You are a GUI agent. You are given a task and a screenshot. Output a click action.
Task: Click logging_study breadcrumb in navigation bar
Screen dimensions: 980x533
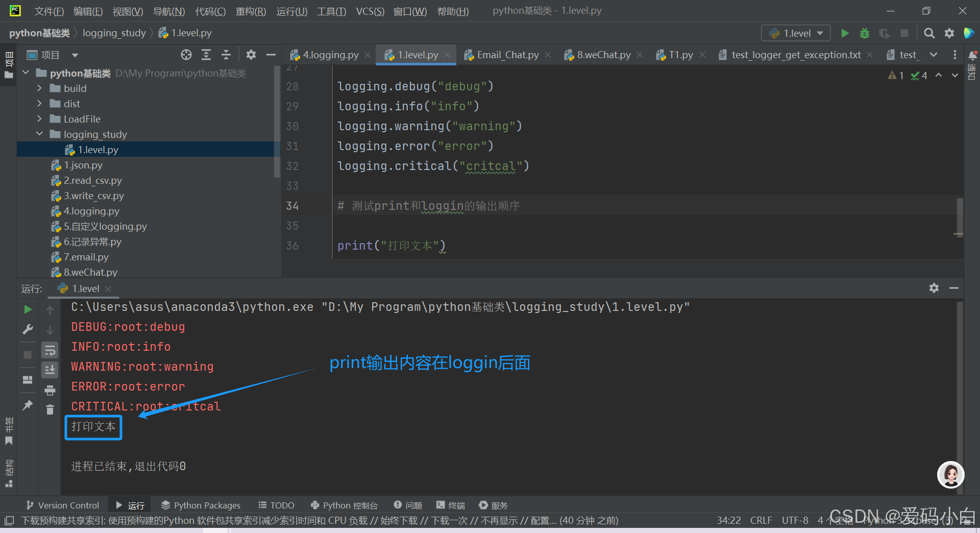pos(114,33)
